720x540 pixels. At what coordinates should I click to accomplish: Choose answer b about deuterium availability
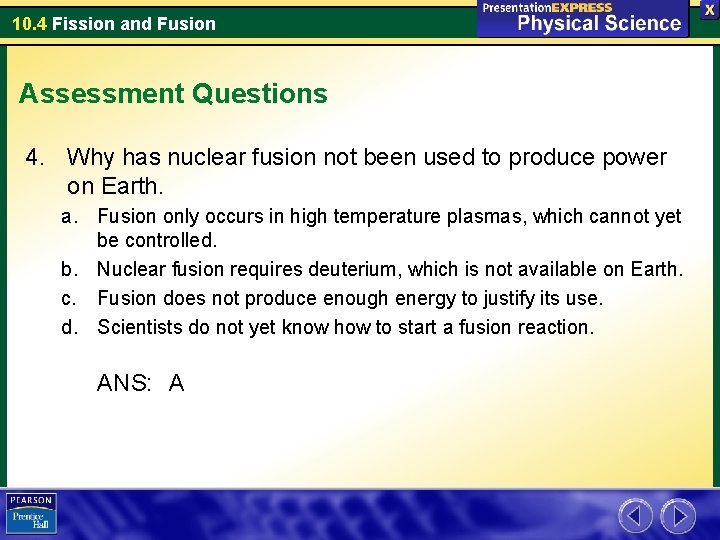[x=372, y=269]
